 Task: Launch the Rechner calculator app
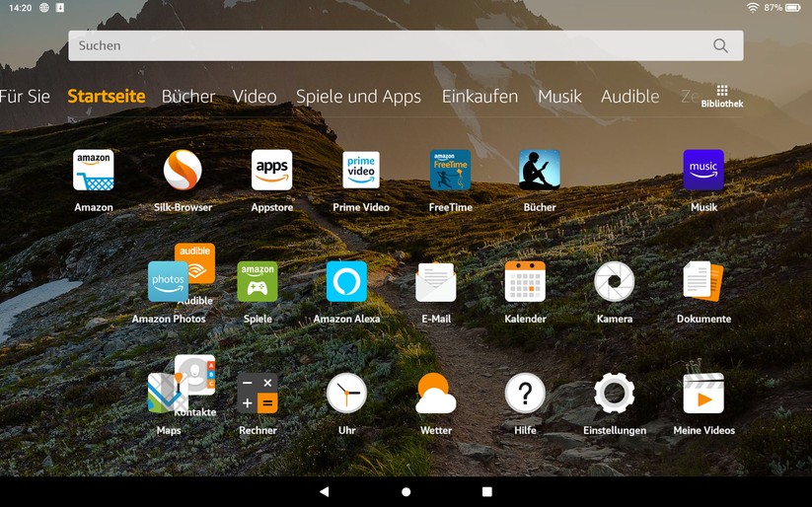[258, 394]
